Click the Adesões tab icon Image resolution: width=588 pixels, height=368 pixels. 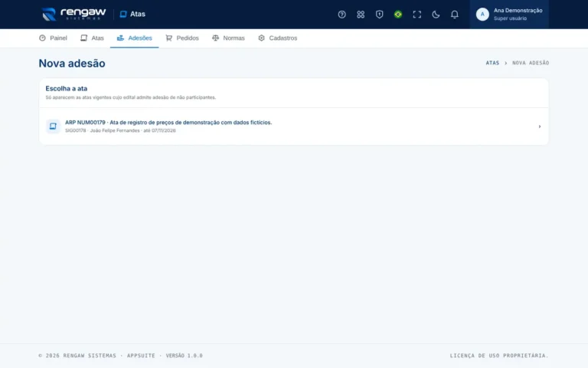120,38
